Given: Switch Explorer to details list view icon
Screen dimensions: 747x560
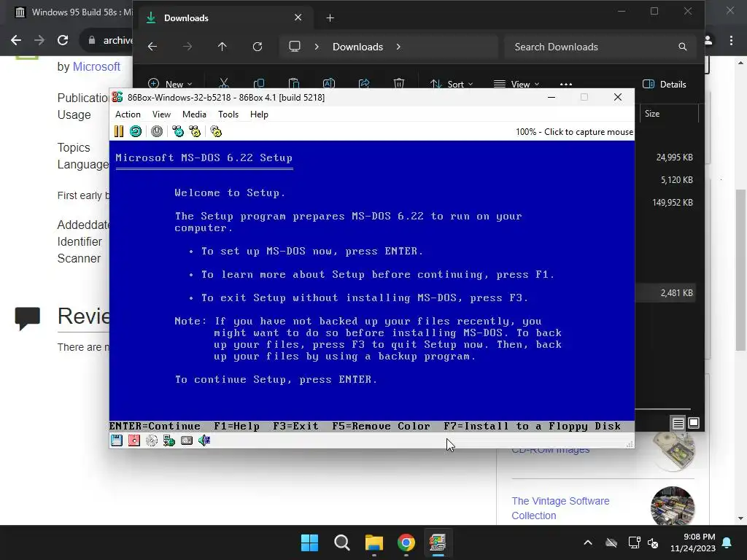Looking at the screenshot, I should 678,423.
